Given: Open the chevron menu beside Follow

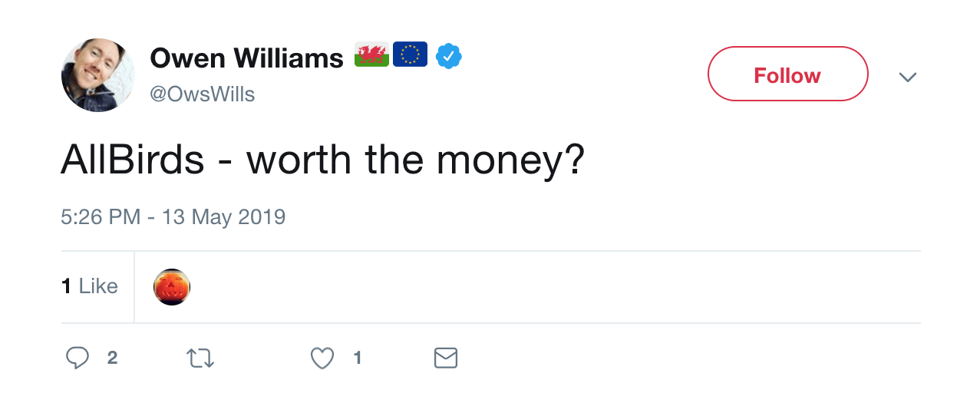Looking at the screenshot, I should click(x=908, y=77).
